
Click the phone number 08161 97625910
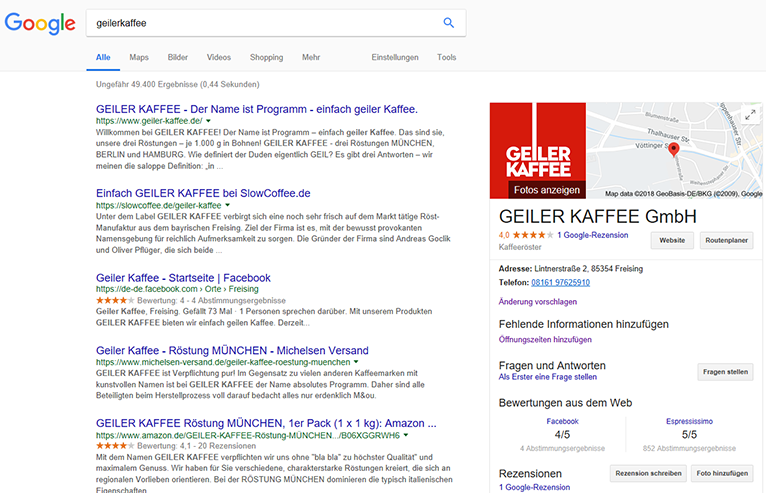pyautogui.click(x=561, y=282)
